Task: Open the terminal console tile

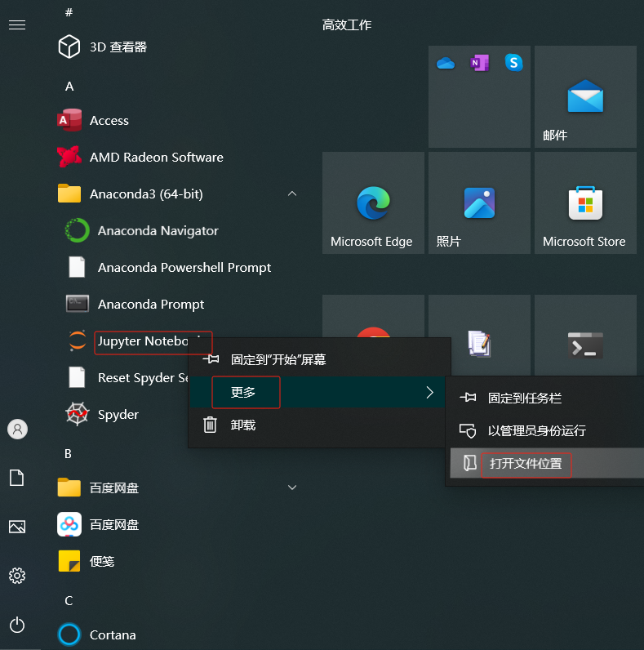Action: click(x=585, y=336)
